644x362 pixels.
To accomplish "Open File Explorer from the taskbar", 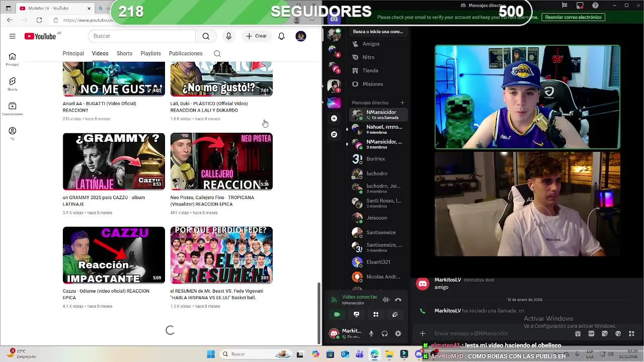I will pos(389,354).
